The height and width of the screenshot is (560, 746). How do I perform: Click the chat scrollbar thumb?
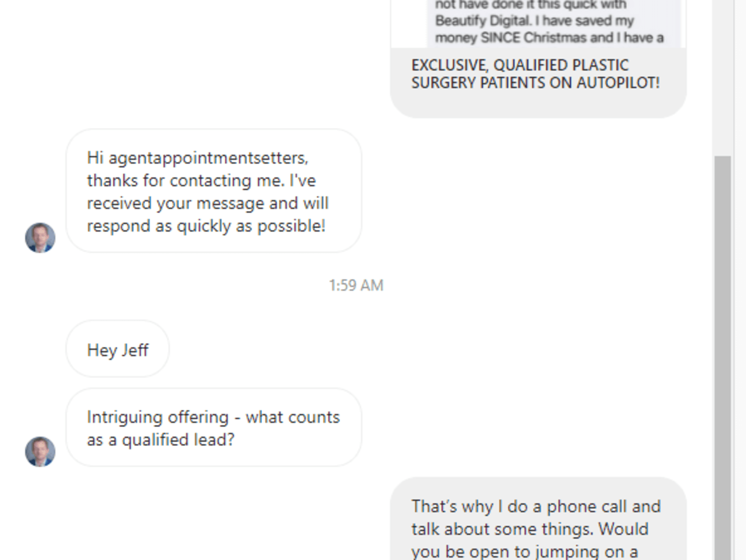coord(723,358)
